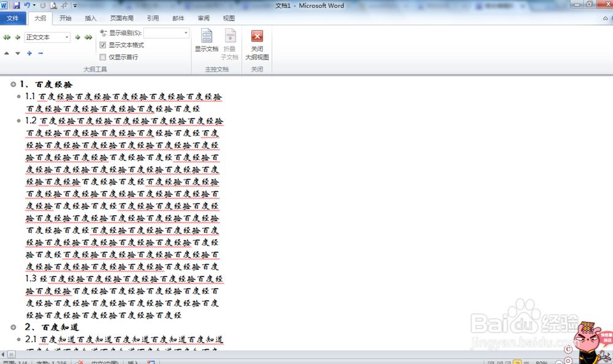This screenshot has width=613, height=364.
Task: Click the Redo icon in quick access toolbar
Action: coord(43,6)
